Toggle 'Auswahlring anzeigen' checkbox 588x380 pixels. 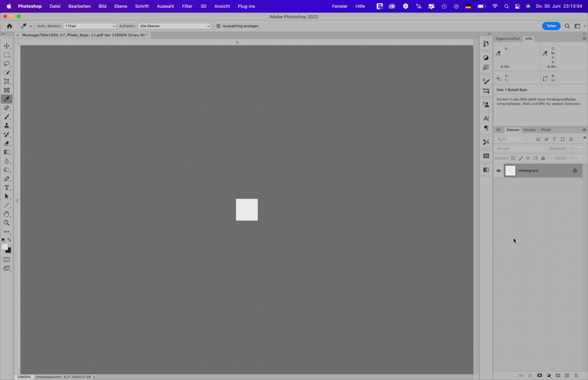pyautogui.click(x=218, y=26)
